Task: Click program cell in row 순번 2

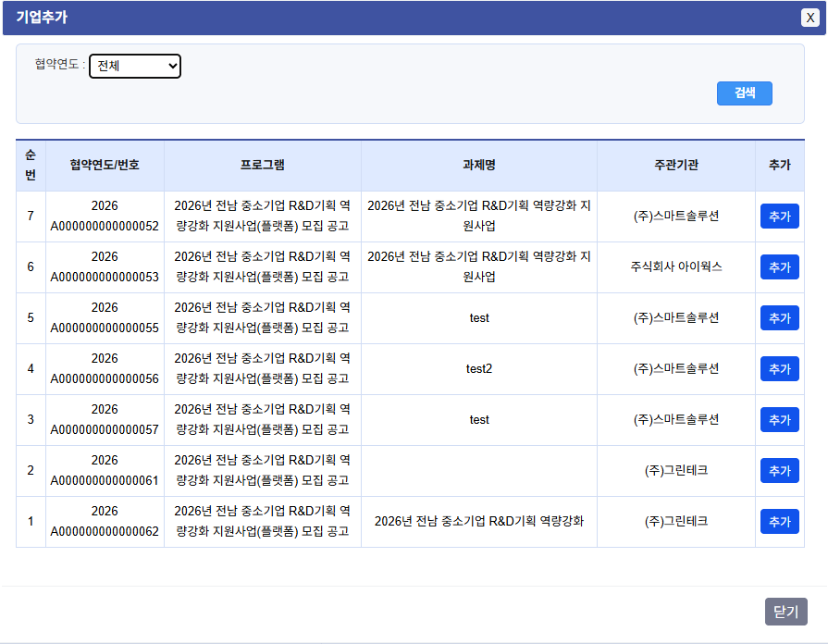Action: 263,471
